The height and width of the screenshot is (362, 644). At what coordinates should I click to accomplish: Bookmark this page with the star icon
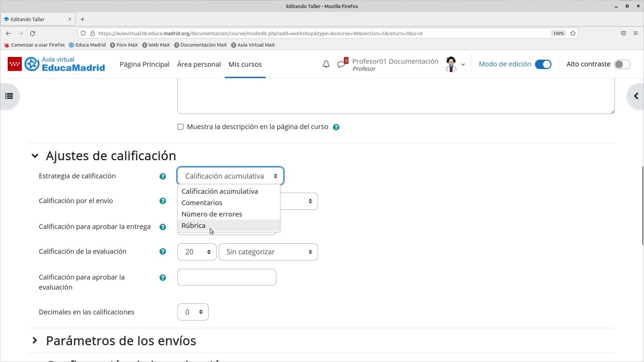tap(573, 34)
